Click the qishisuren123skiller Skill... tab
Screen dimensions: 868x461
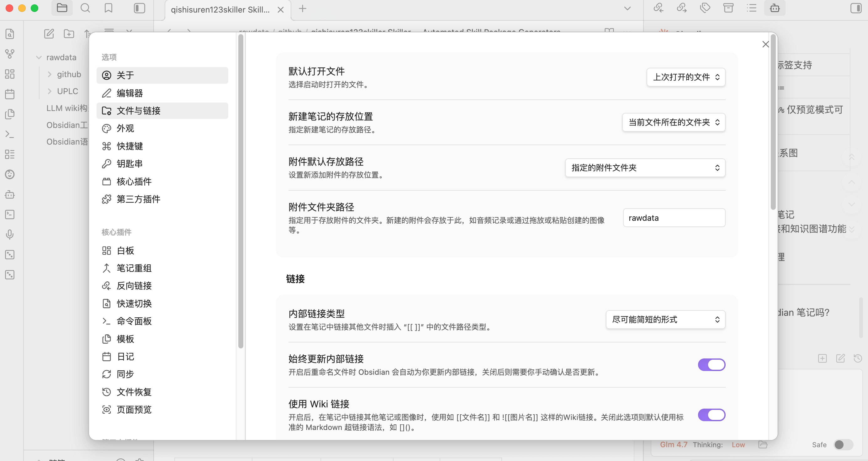[x=228, y=10]
